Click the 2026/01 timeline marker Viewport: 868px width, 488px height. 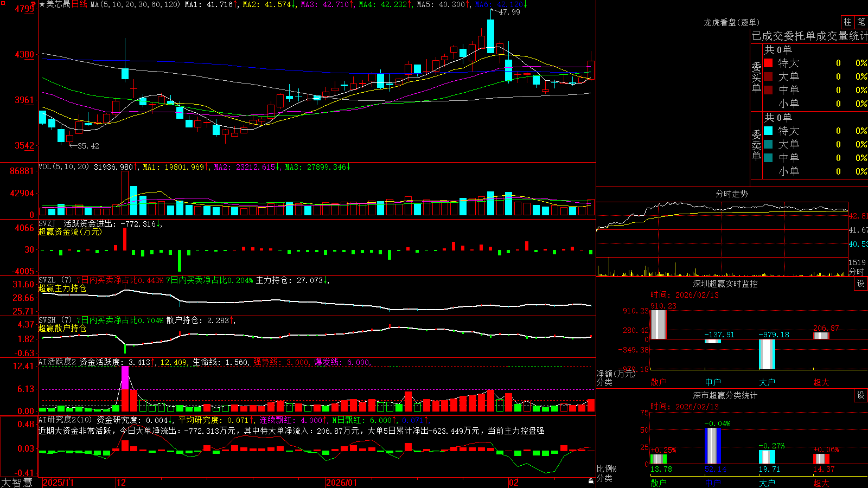click(x=342, y=483)
